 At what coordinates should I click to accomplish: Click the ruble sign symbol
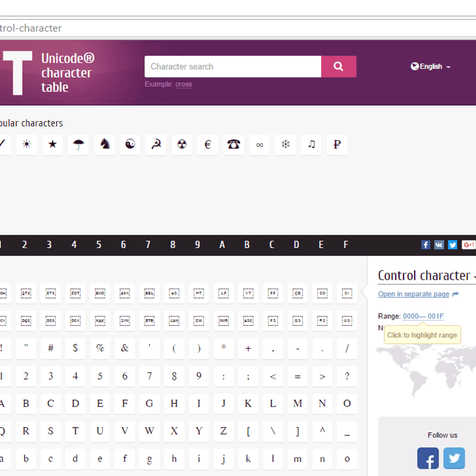point(337,145)
